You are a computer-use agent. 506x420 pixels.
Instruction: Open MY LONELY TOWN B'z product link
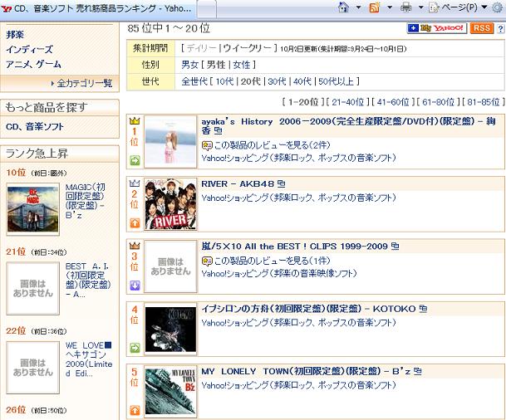[306, 371]
